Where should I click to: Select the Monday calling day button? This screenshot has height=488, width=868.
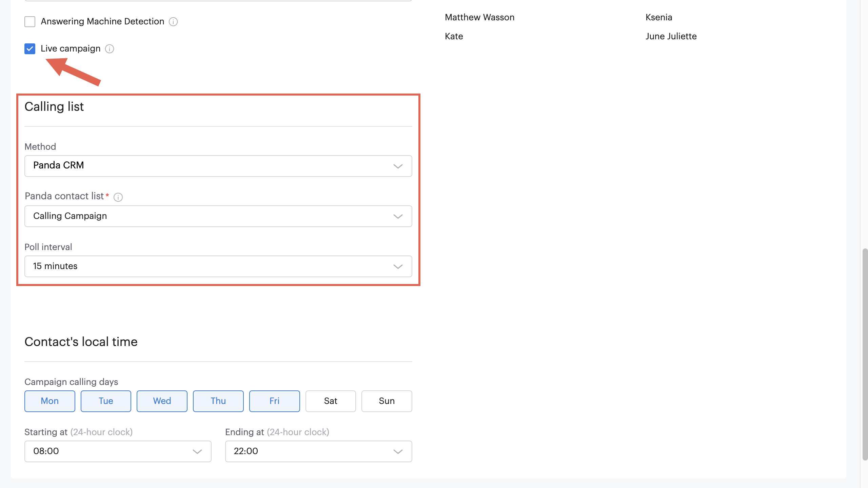pos(50,401)
